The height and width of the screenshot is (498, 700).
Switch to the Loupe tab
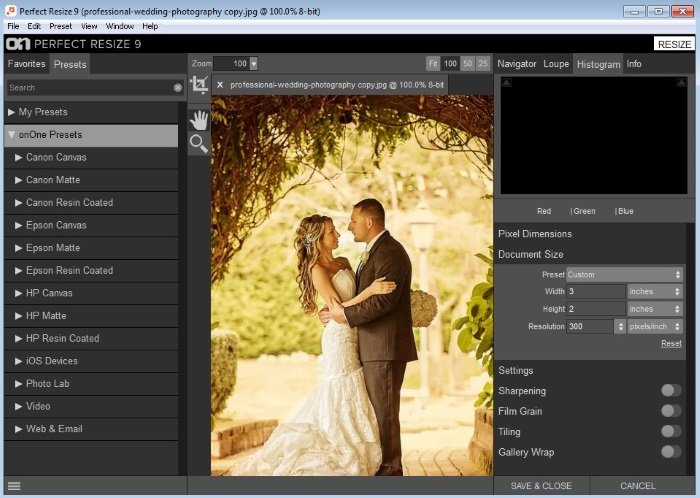[x=556, y=64]
